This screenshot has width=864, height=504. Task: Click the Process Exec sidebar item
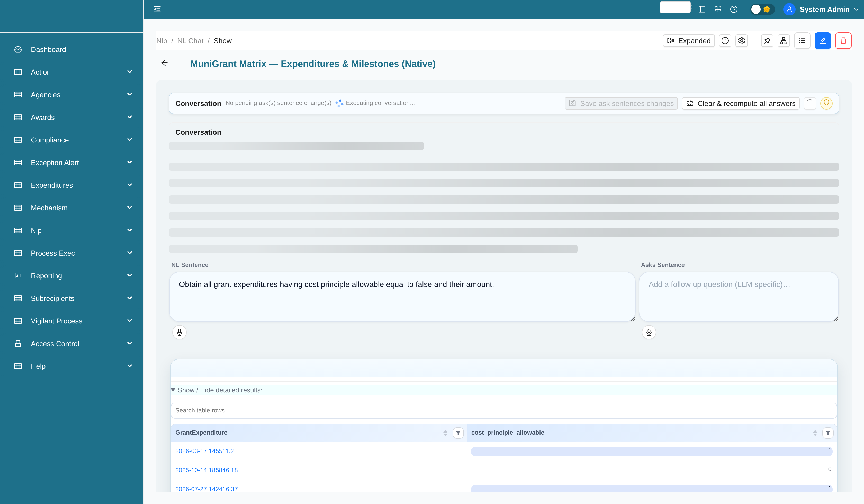coord(72,253)
